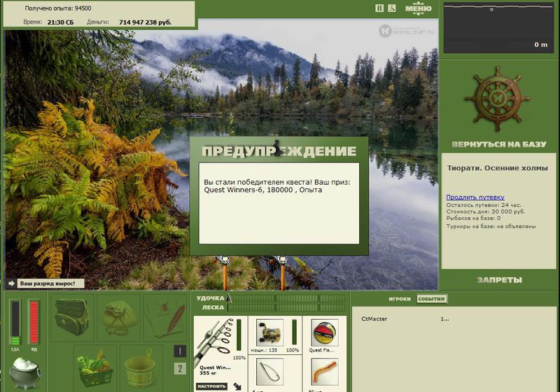
Task: Click the rod's 355 кг capacity label
Action: [x=207, y=373]
